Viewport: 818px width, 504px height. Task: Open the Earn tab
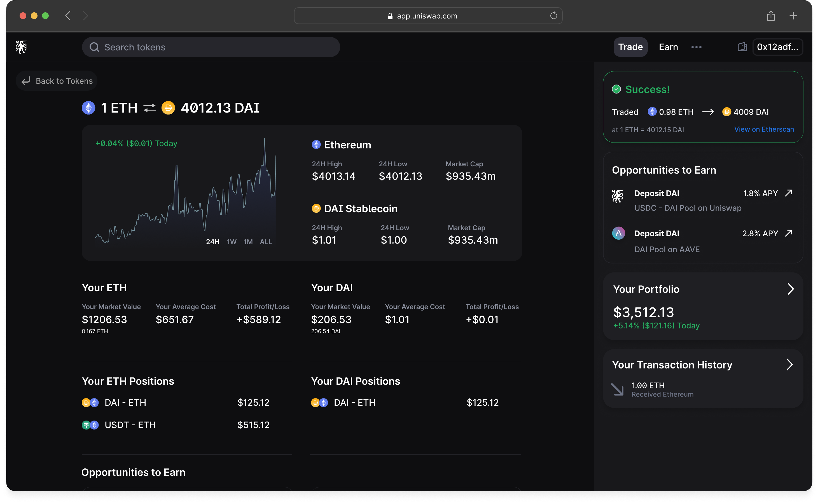pos(669,47)
